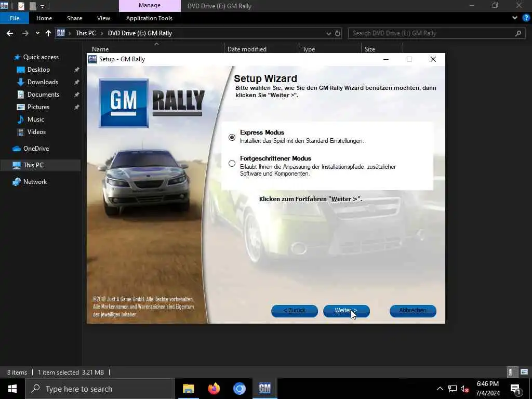
Task: Select This PC in the navigation pane
Action: [33, 165]
